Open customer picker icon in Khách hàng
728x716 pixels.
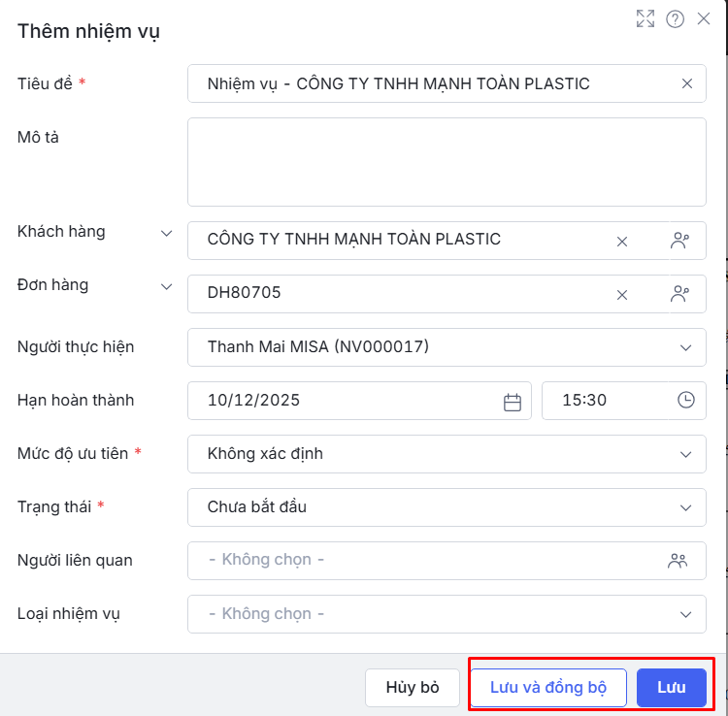679,241
